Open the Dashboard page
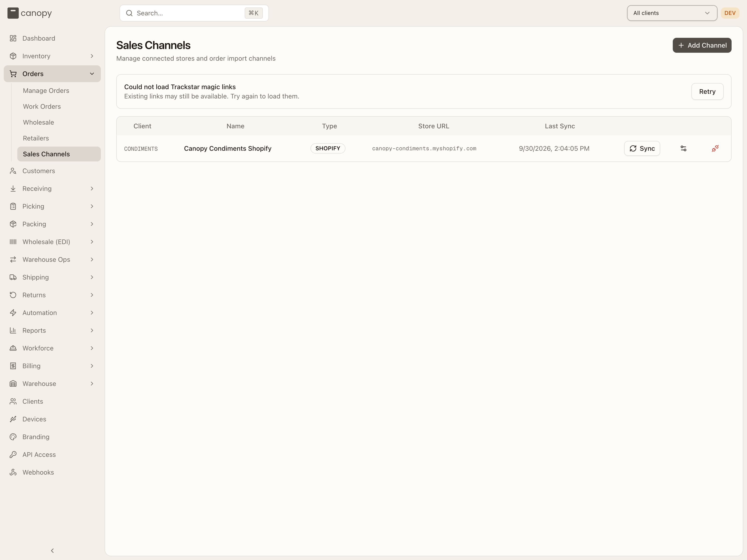747x560 pixels. coord(52,38)
